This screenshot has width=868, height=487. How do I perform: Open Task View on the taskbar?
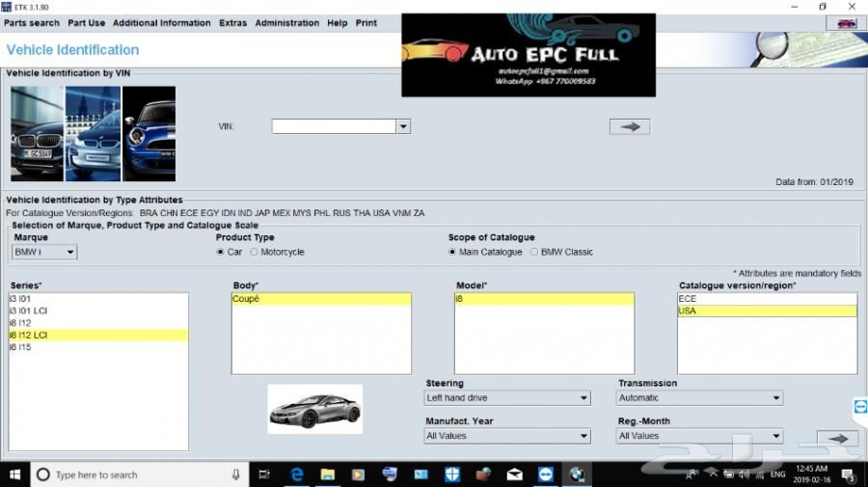[x=264, y=474]
